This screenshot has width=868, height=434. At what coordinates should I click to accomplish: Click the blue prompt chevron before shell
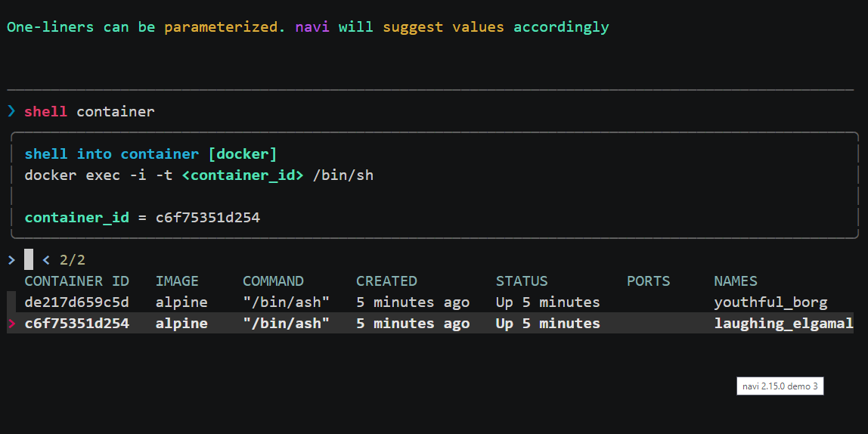coord(11,112)
